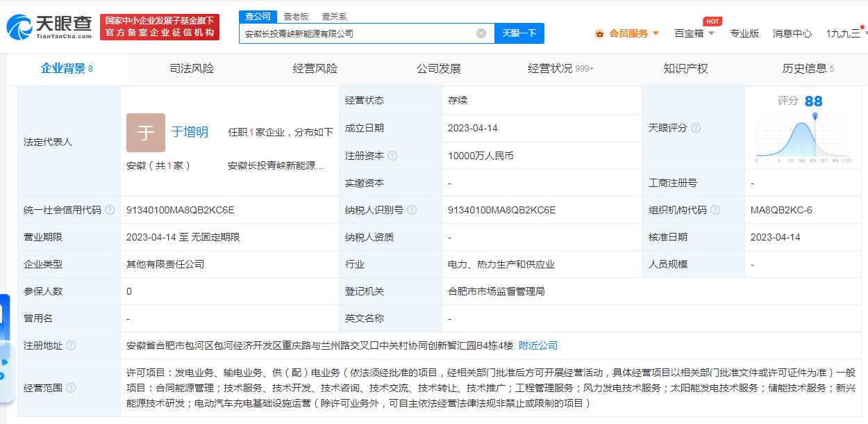Clear the search box text
The width and height of the screenshot is (868, 424).
[481, 33]
